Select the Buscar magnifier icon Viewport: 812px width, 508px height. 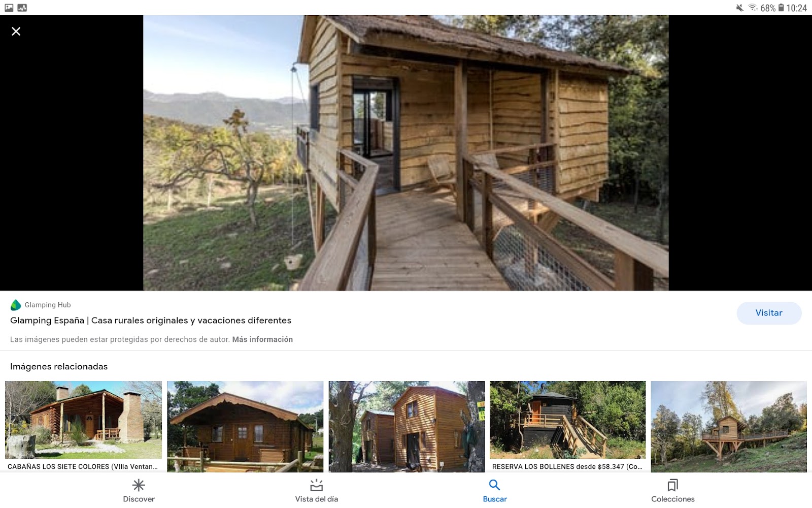(x=495, y=485)
